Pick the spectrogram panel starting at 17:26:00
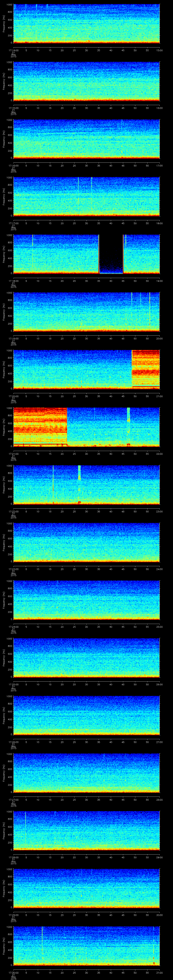173x980 pixels. coord(86,715)
